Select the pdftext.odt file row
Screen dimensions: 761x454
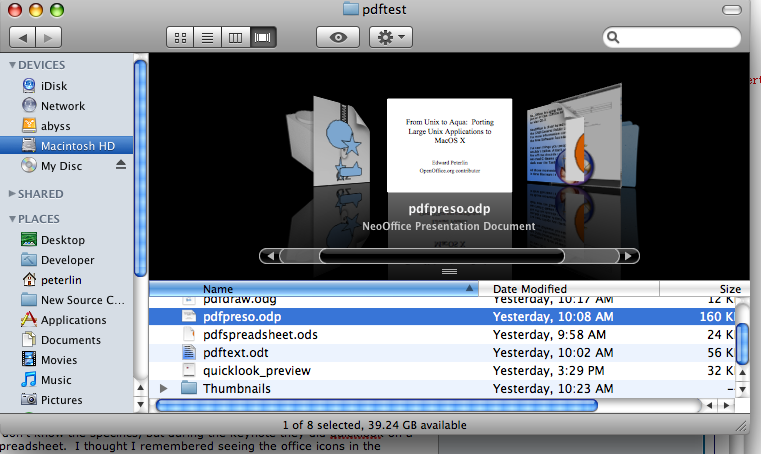point(442,353)
